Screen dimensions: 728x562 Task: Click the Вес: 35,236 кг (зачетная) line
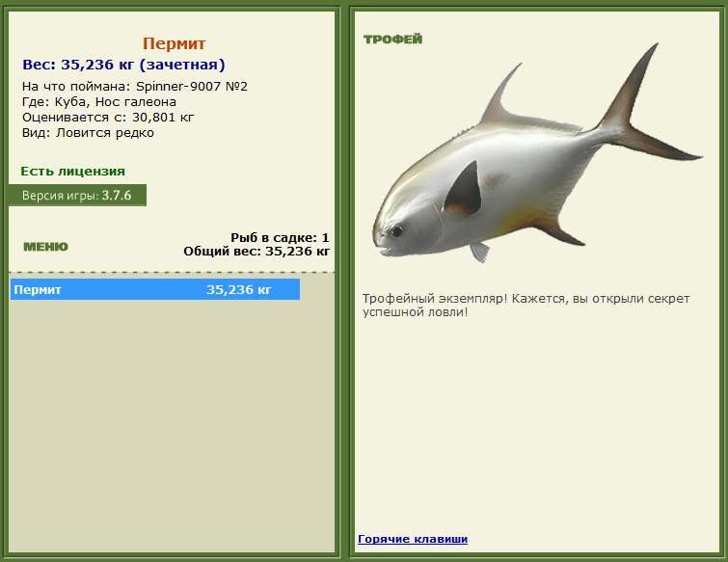(123, 66)
